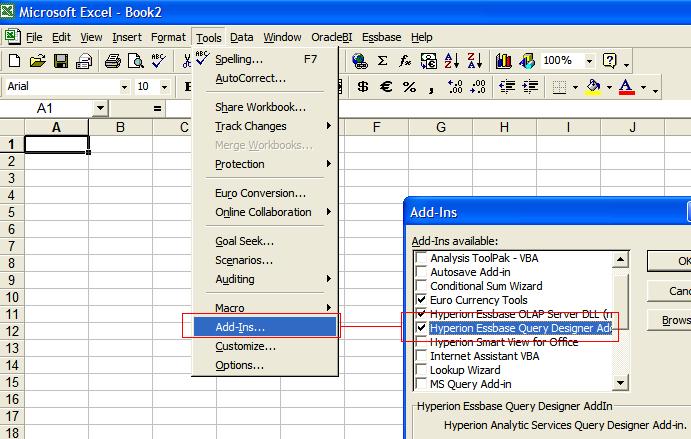Viewport: 691px width, 439px height.
Task: Click Increase Indent icon
Action: tap(530, 86)
